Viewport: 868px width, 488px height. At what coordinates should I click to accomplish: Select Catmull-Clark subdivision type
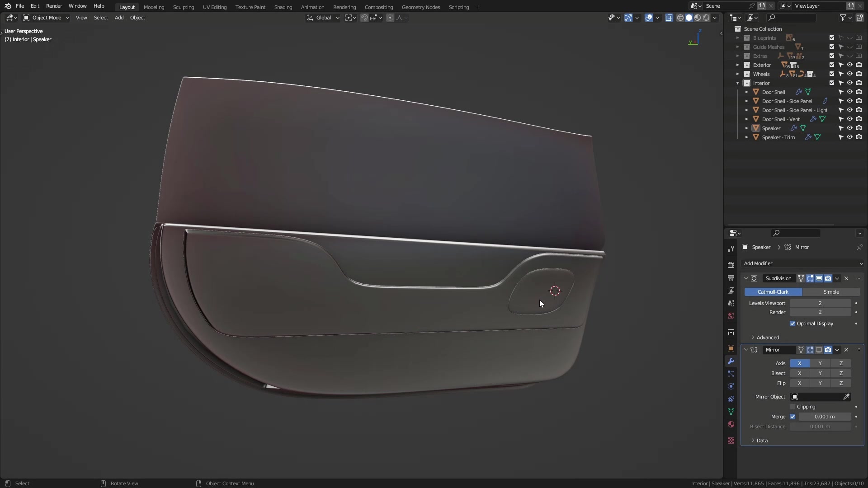point(773,292)
